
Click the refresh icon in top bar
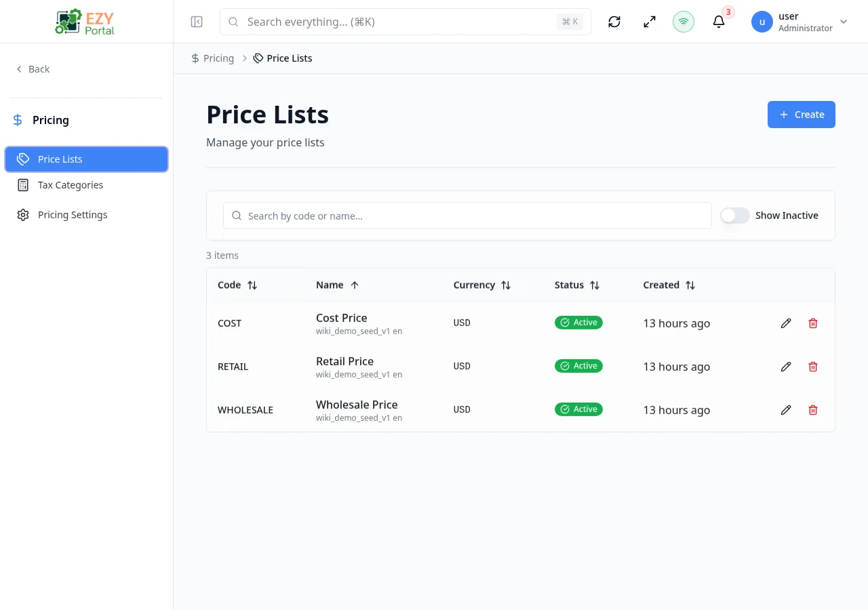(614, 22)
